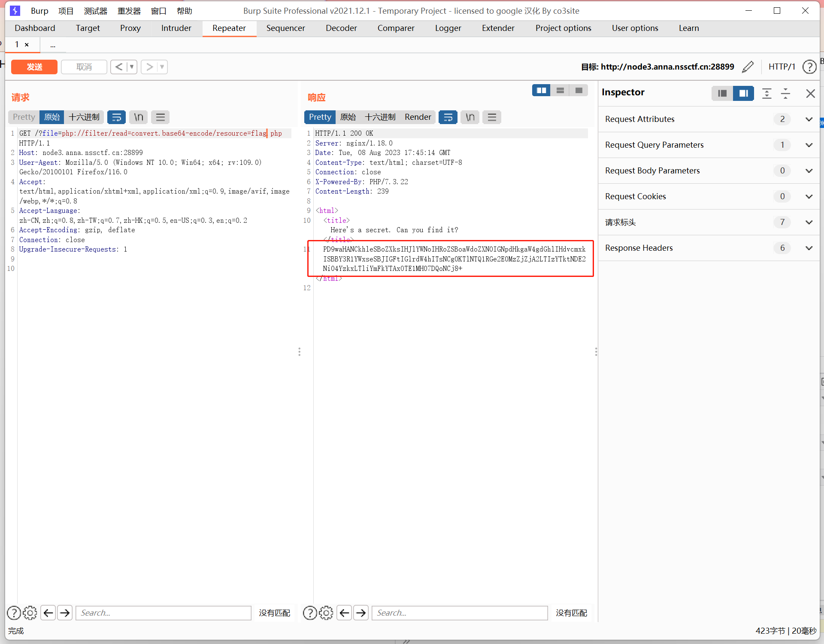Open response search settings gear
The image size is (824, 644).
326,613
